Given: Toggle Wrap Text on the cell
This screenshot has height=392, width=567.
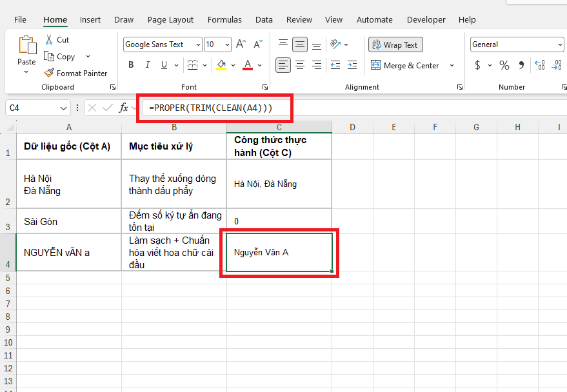Looking at the screenshot, I should [395, 44].
